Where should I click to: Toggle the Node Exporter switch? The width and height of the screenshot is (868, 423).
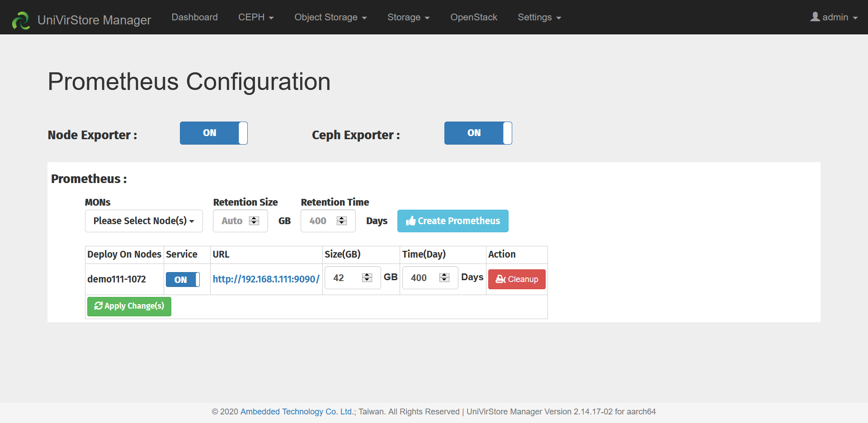(x=214, y=133)
